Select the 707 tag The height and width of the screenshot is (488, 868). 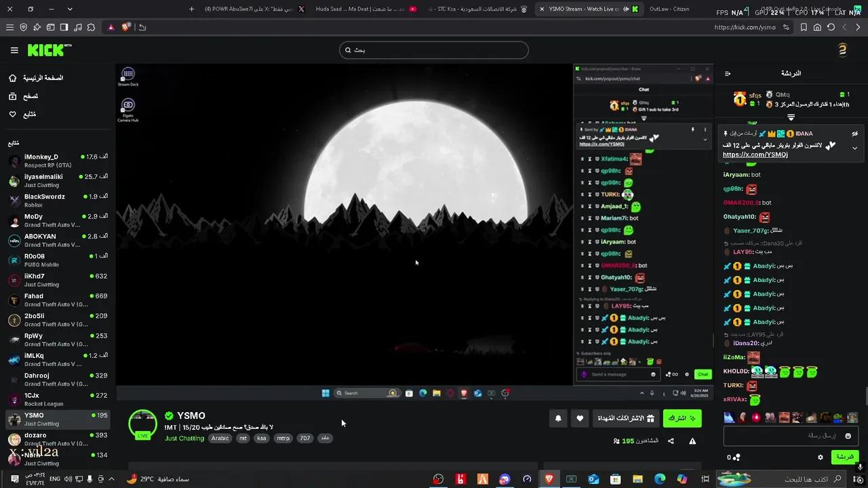(305, 439)
